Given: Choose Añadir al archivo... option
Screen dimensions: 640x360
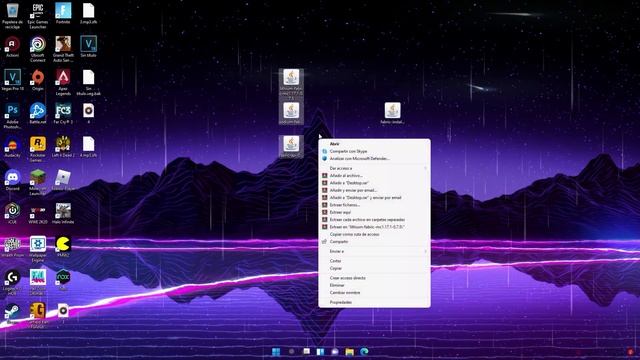Looking at the screenshot, I should 346,176.
